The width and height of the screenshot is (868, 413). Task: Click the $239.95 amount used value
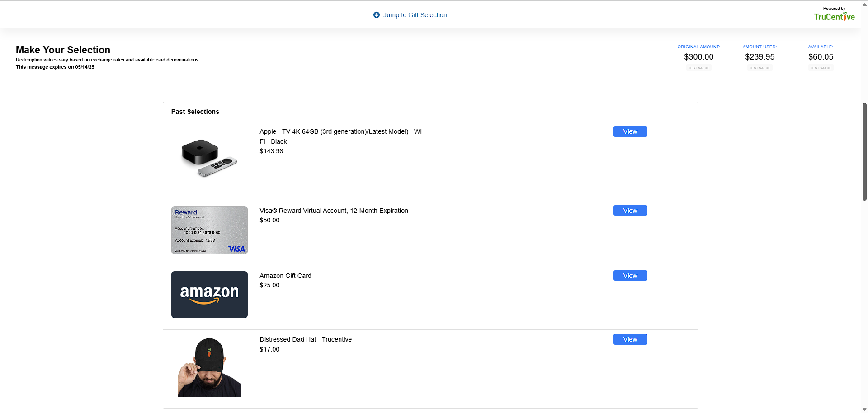pos(759,57)
